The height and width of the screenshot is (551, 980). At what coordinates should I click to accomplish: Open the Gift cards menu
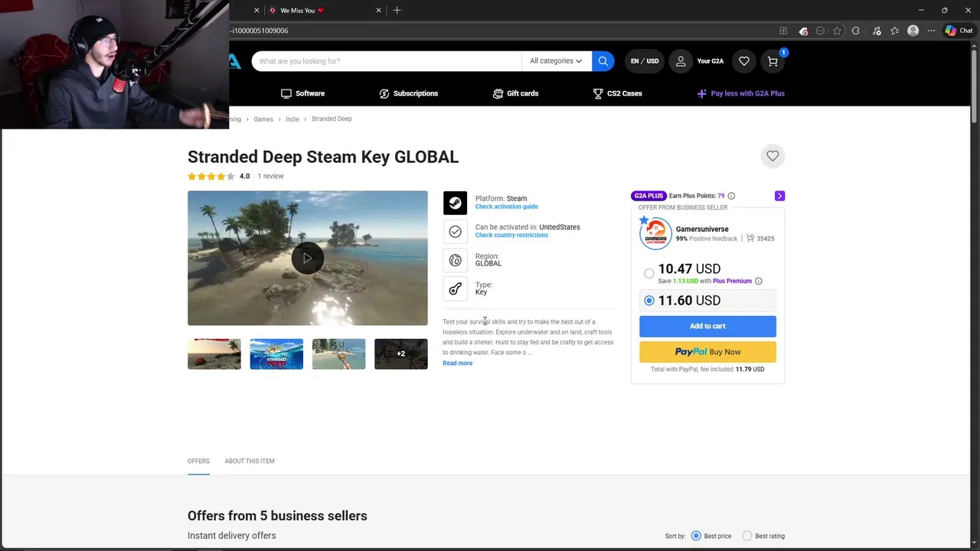515,93
